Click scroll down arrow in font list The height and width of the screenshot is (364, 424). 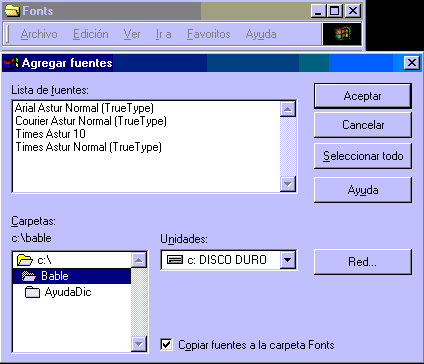click(x=288, y=184)
